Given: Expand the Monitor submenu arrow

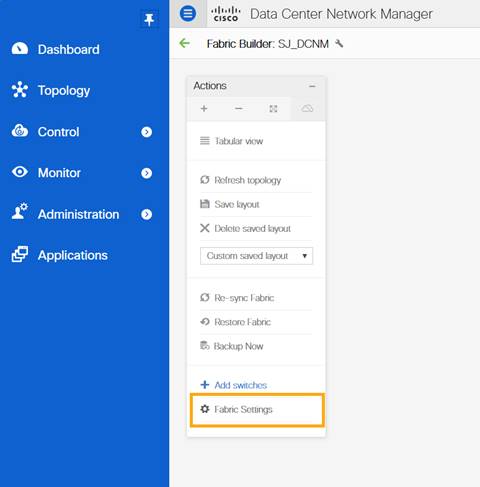Looking at the screenshot, I should [x=146, y=173].
